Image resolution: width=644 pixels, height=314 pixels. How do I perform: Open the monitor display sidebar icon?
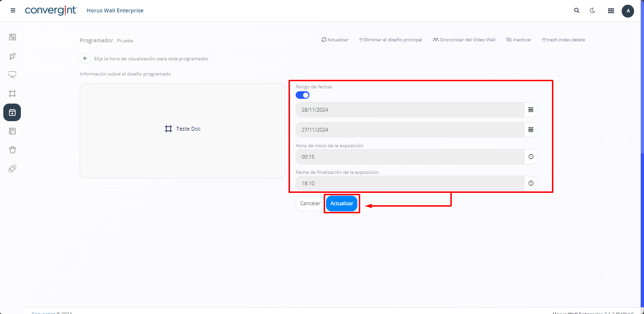[12, 75]
